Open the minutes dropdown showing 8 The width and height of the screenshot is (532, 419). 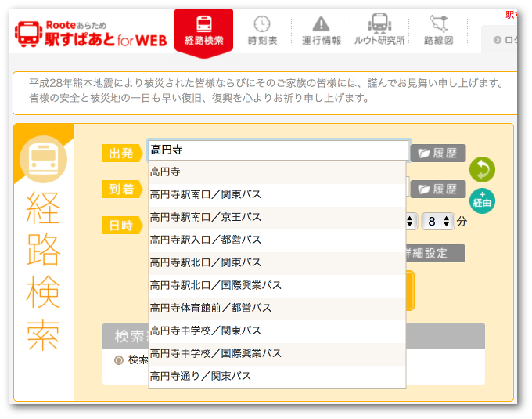pyautogui.click(x=437, y=222)
